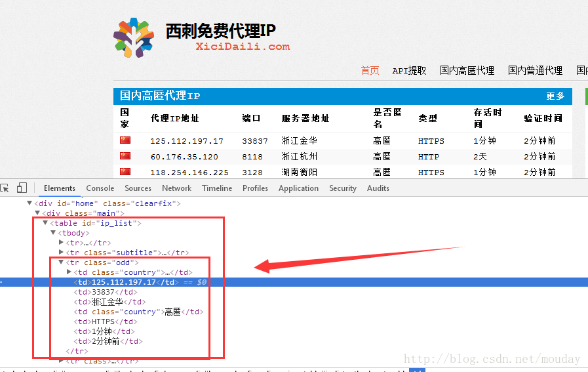Click 湖南衡阳 server location cell
The image size is (588, 372).
pyautogui.click(x=300, y=172)
